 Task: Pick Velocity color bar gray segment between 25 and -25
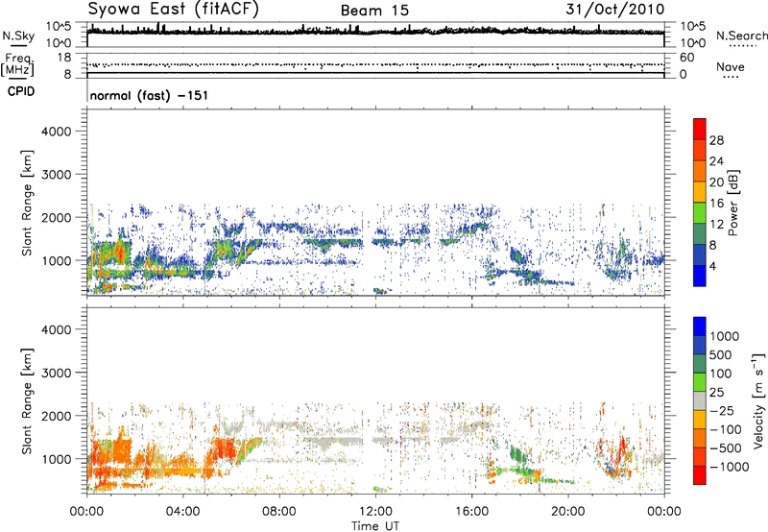pyautogui.click(x=700, y=400)
